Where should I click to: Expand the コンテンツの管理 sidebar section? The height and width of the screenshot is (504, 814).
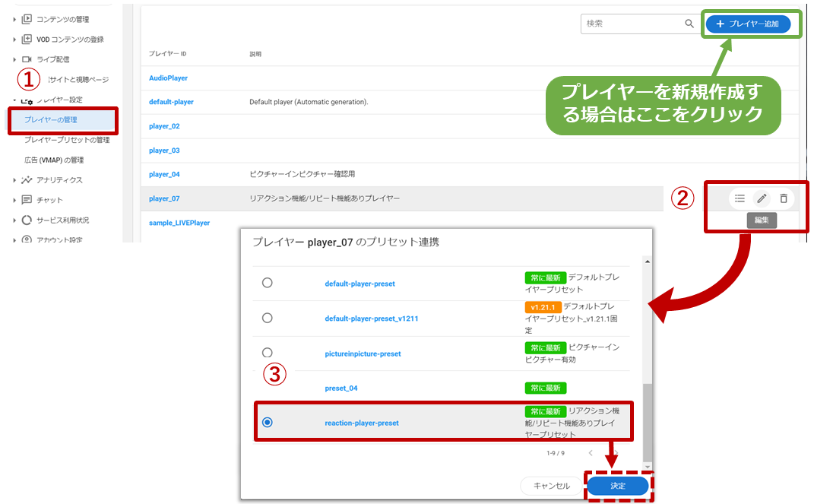click(14, 19)
